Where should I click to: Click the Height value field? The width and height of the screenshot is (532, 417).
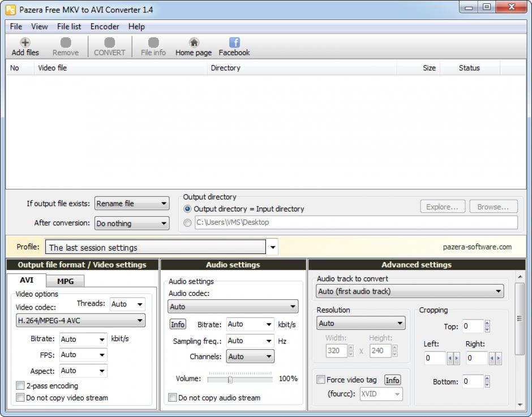tap(380, 351)
